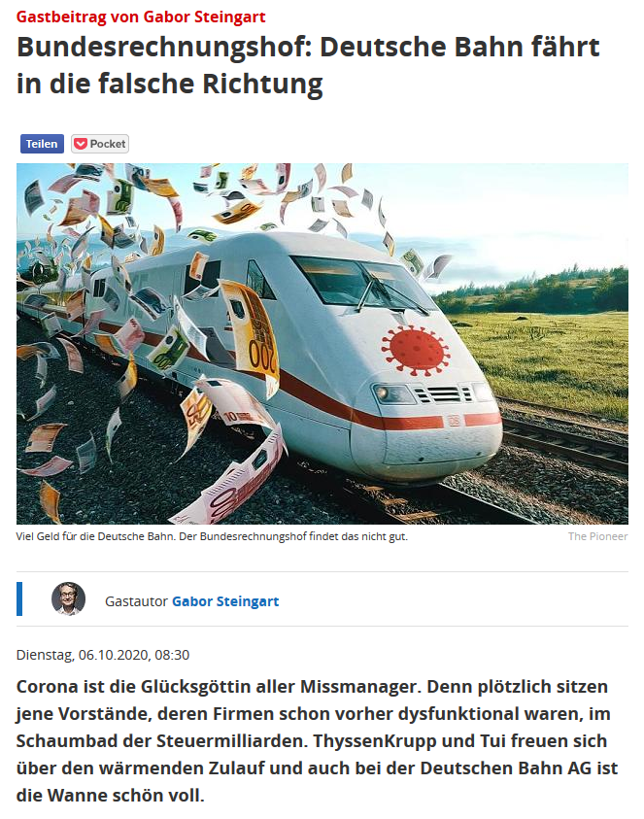Screen dimensions: 644x819
Task: Click the publication date Dienstag, 06.10.2020
Action: pyautogui.click(x=103, y=655)
